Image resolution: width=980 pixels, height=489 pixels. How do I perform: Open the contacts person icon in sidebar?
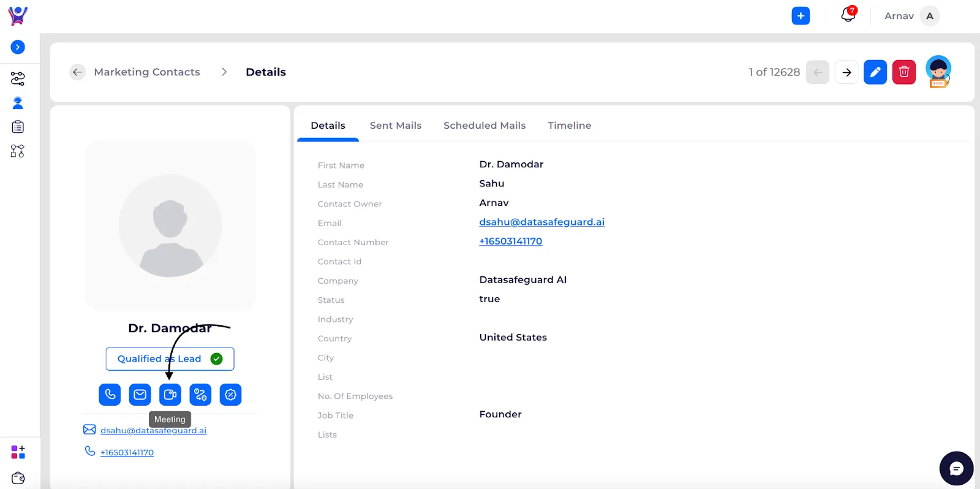pyautogui.click(x=18, y=103)
